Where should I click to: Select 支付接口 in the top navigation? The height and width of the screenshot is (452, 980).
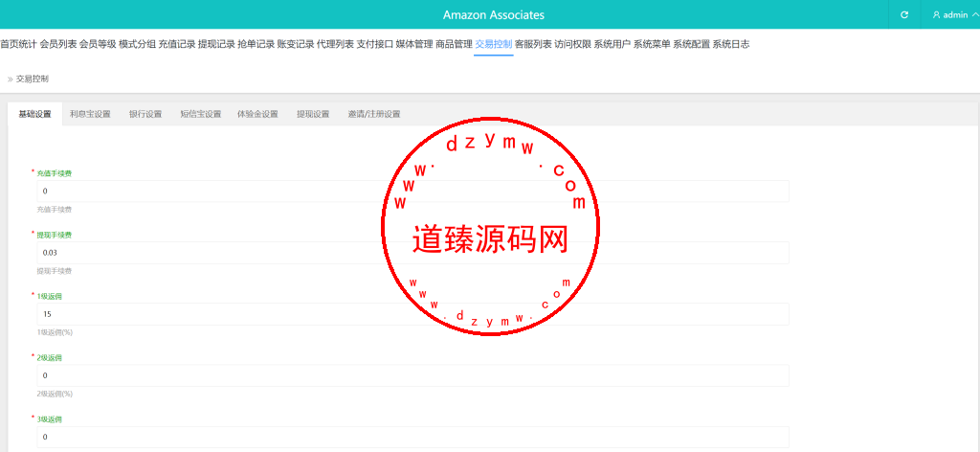click(375, 44)
